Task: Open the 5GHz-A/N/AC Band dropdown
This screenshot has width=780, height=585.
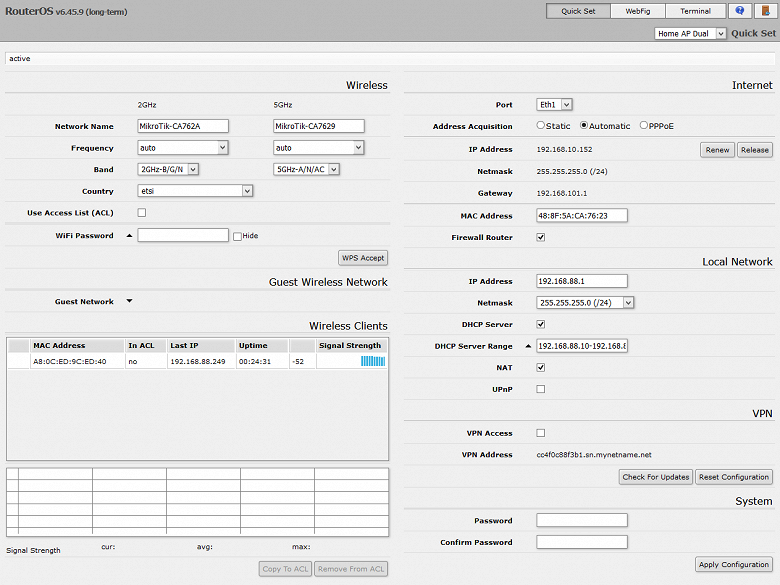Action: click(307, 169)
